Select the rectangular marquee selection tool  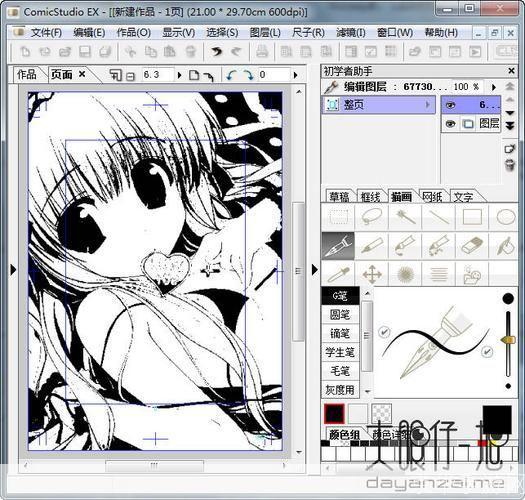(x=339, y=217)
